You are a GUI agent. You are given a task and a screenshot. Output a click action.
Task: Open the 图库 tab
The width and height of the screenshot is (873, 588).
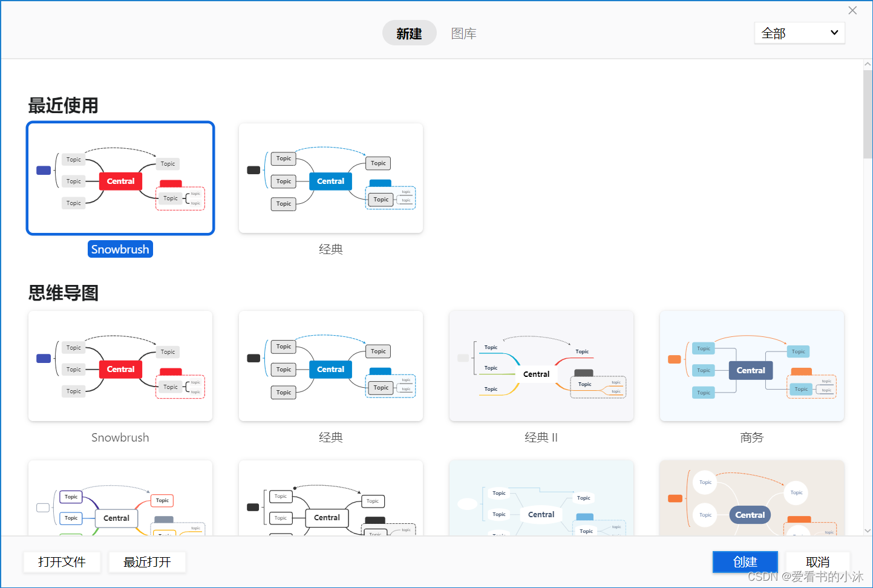(x=464, y=33)
